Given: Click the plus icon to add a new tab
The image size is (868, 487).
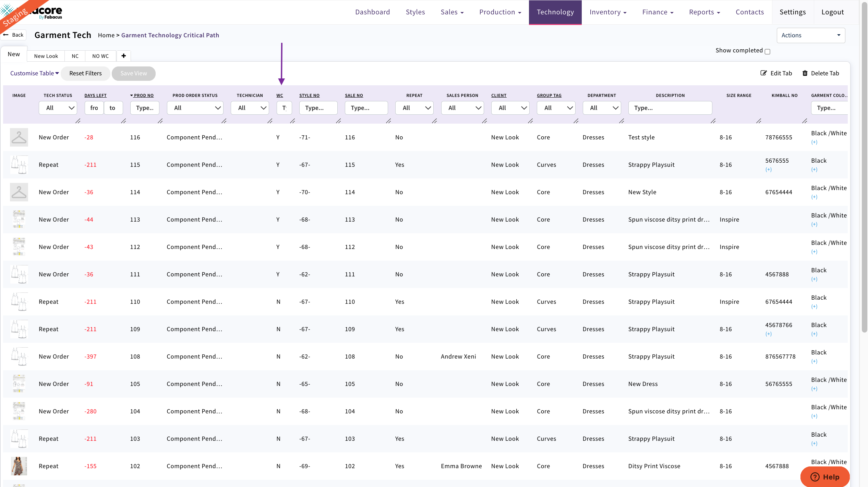Looking at the screenshot, I should coord(124,56).
